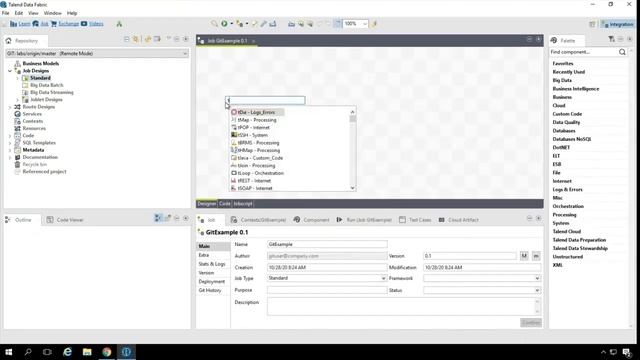Switch to the Jobscript tab
Screen dimensions: 640x360
pyautogui.click(x=243, y=204)
